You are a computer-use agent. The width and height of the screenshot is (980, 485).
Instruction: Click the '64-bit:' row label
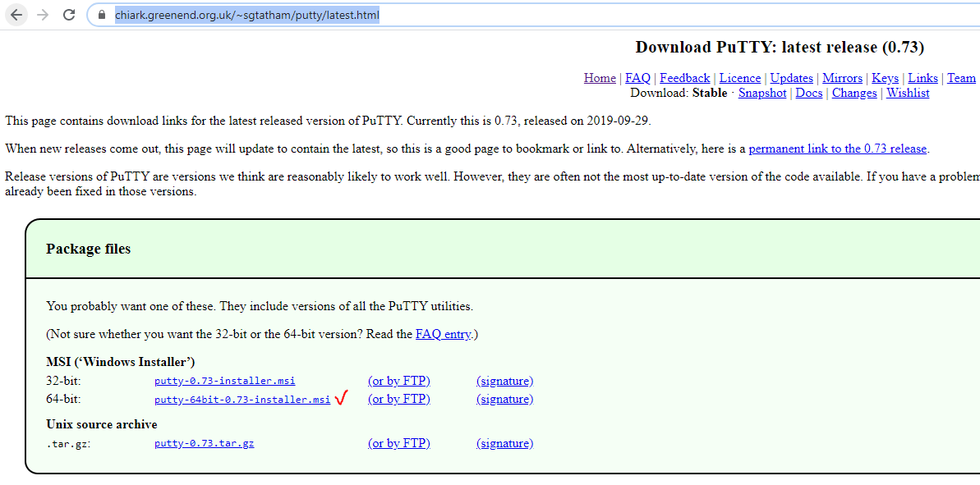[64, 400]
